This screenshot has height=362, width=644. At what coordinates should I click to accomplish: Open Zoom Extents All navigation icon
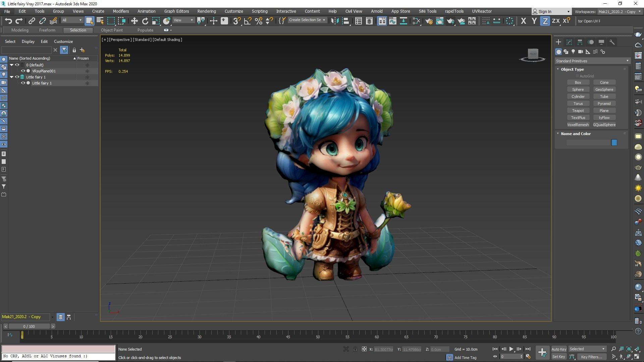tap(636, 349)
